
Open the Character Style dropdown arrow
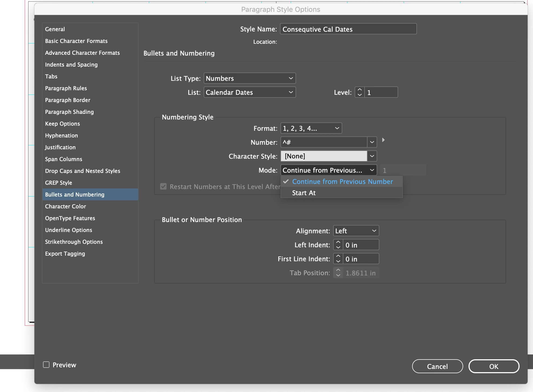pos(372,156)
